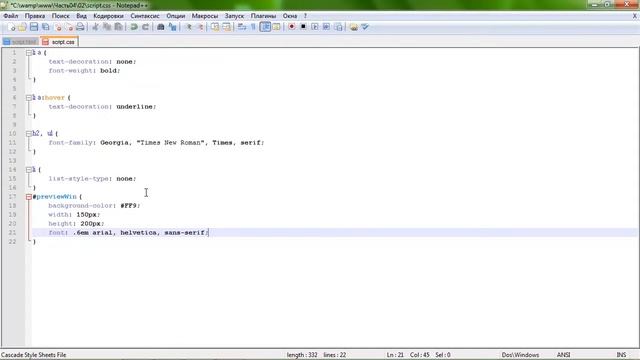
Task: Switch to the script.css tab
Action: (60, 42)
